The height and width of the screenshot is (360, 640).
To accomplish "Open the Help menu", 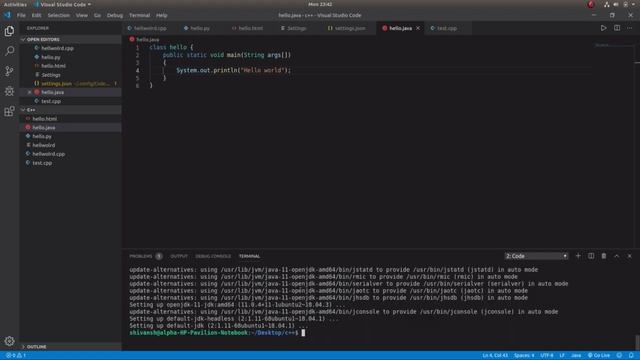I will tap(162, 16).
